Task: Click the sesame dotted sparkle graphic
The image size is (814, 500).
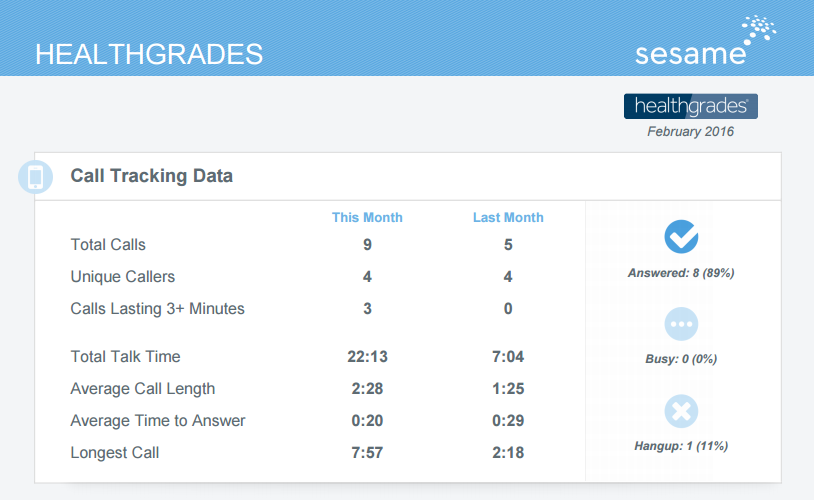Action: pos(759,30)
